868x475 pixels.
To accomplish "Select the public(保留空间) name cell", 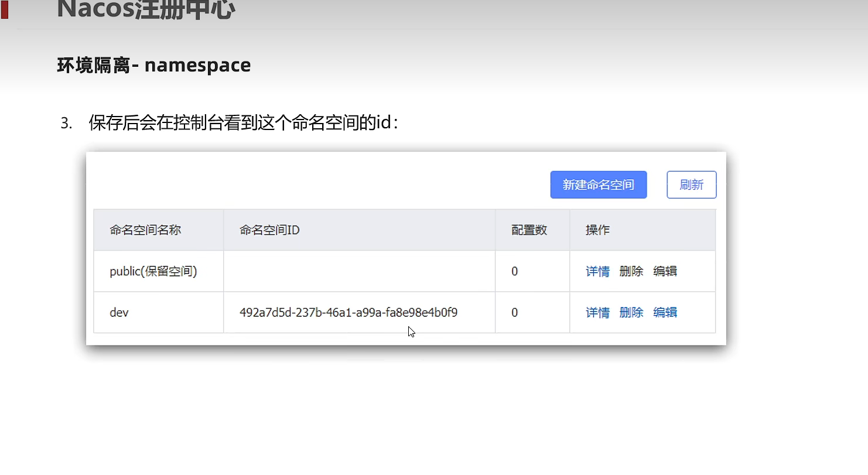I will pos(153,271).
